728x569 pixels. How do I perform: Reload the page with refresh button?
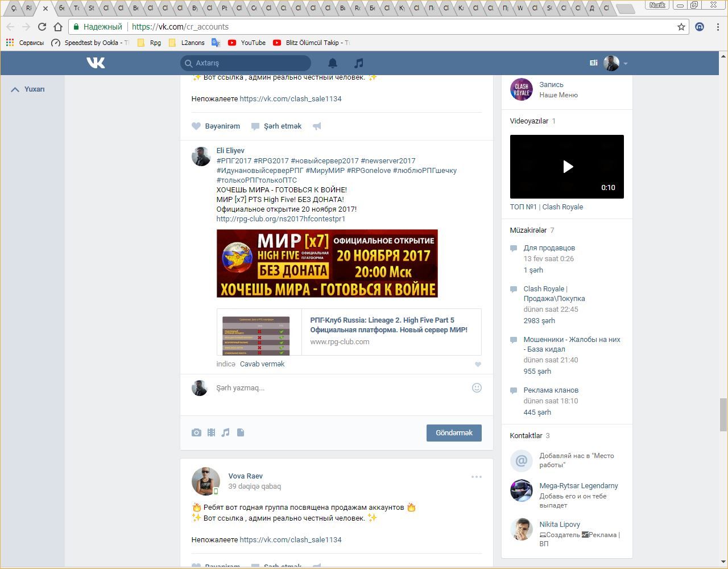pos(42,27)
